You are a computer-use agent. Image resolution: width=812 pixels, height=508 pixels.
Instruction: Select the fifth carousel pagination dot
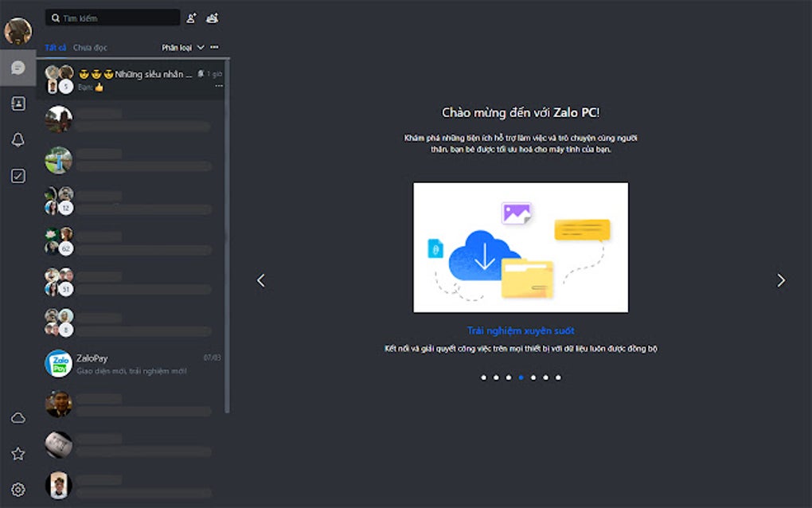pyautogui.click(x=534, y=377)
